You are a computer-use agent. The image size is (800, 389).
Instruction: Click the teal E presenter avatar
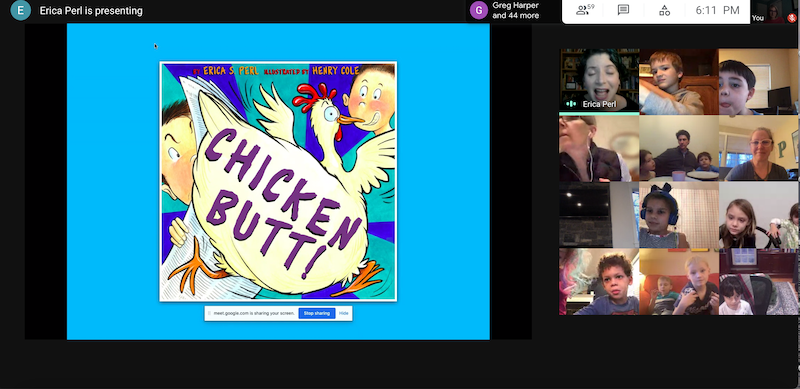20,10
